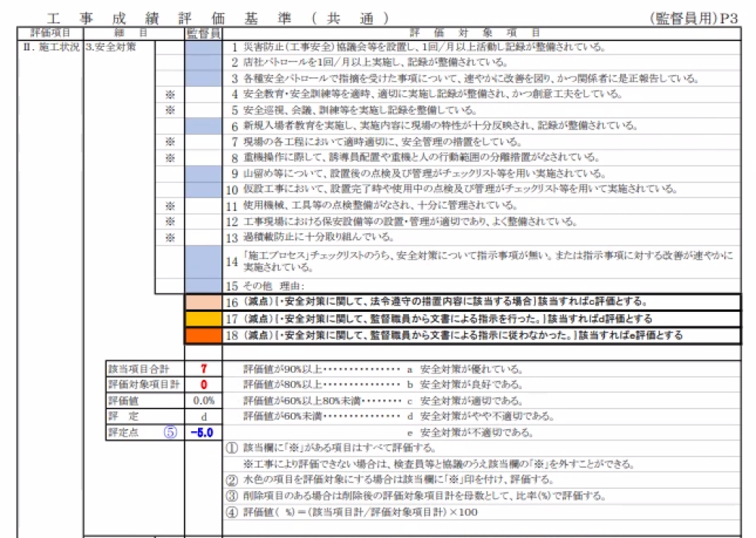Click the Ⅱ.施工状況 cell
Screen dimensions: 756x538
pyautogui.click(x=51, y=47)
